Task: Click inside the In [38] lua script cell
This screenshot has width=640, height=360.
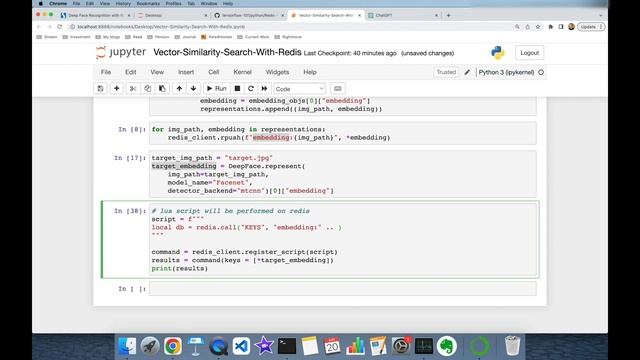Action: click(x=343, y=240)
